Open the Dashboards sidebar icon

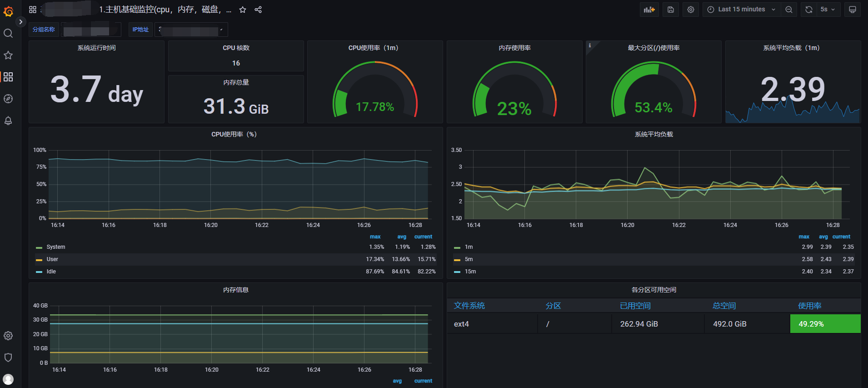click(x=8, y=77)
